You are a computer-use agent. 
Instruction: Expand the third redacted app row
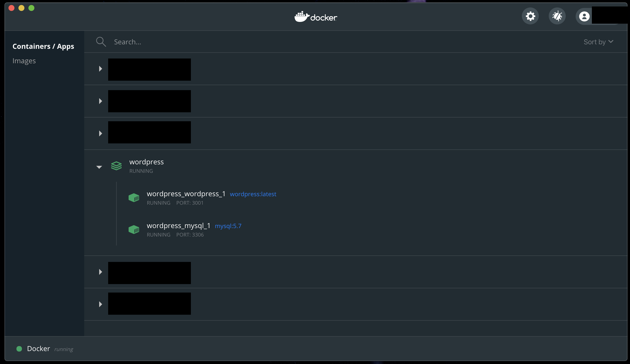[x=100, y=133]
